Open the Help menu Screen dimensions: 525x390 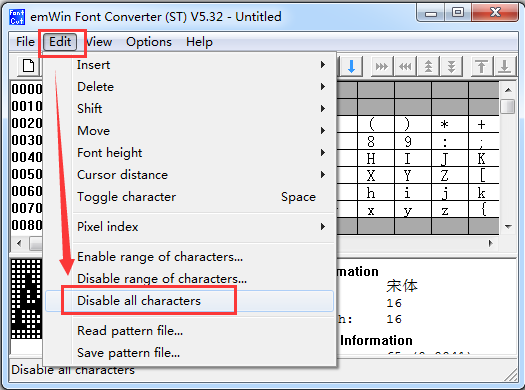199,42
